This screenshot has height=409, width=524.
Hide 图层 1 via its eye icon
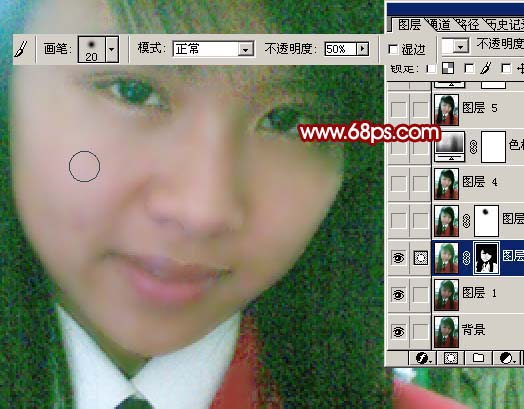[x=398, y=295]
